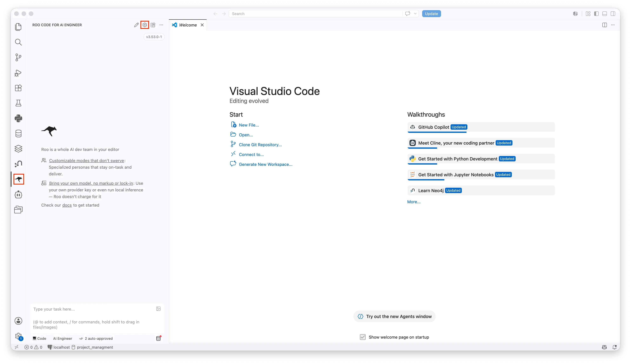The height and width of the screenshot is (364, 631).
Task: Open chat dropdown arrow in title bar
Action: coord(415,13)
